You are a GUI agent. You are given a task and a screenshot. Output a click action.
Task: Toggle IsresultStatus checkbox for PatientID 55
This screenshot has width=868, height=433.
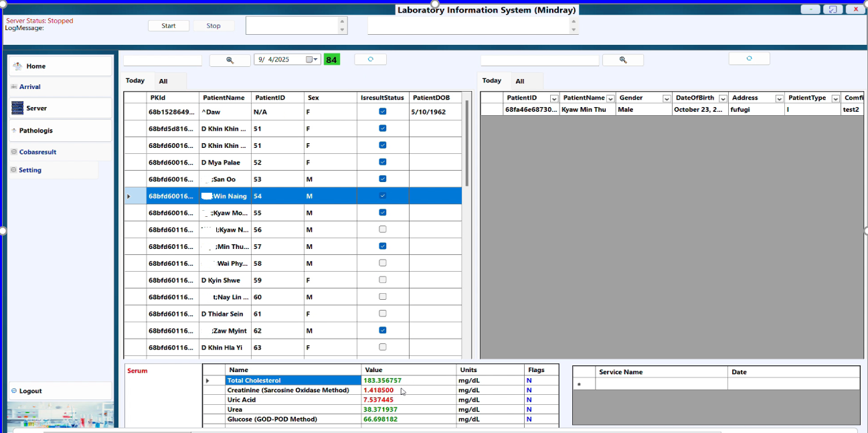pos(382,212)
